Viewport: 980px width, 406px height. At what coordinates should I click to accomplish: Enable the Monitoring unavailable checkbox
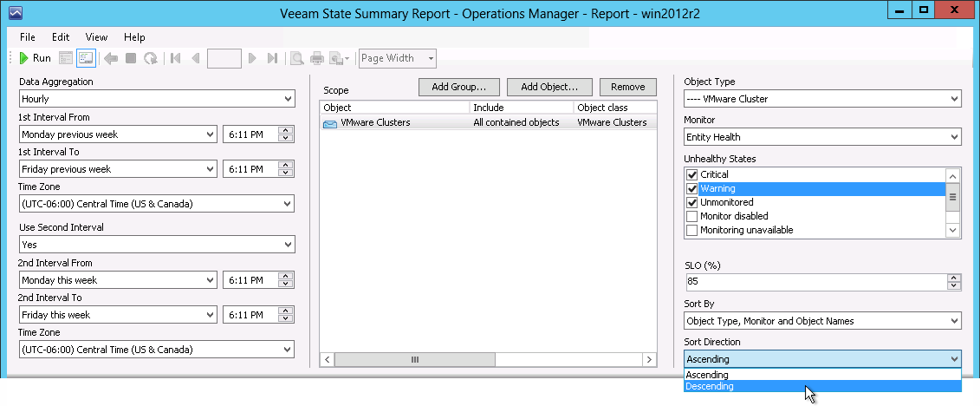[x=691, y=230]
